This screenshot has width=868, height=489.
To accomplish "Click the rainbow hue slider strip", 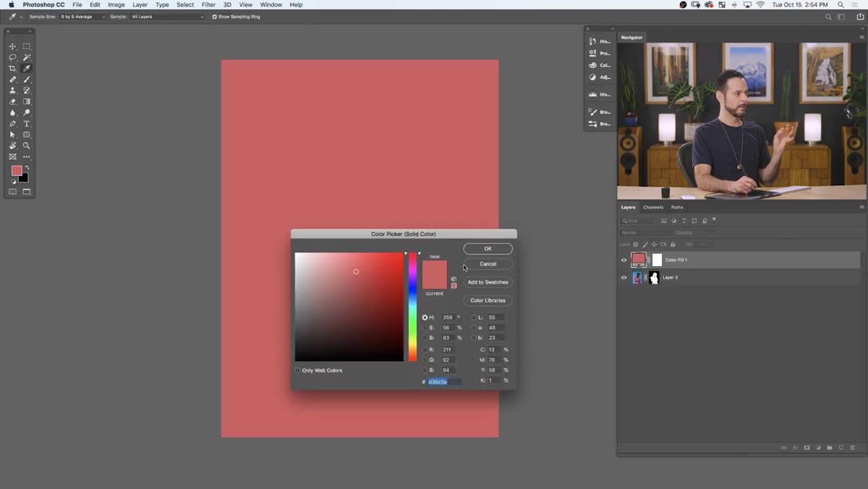I will (x=412, y=307).
